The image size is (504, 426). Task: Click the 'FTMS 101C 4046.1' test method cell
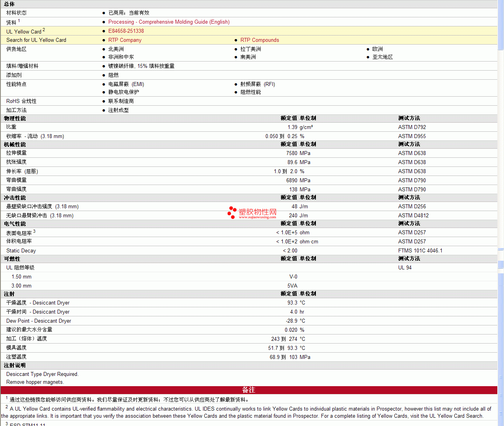pos(420,251)
